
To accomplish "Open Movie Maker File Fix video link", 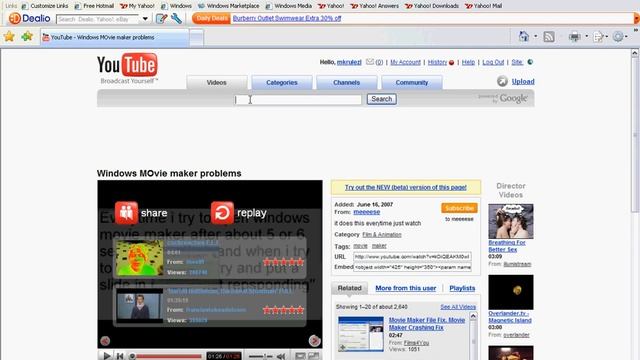I will (427, 324).
